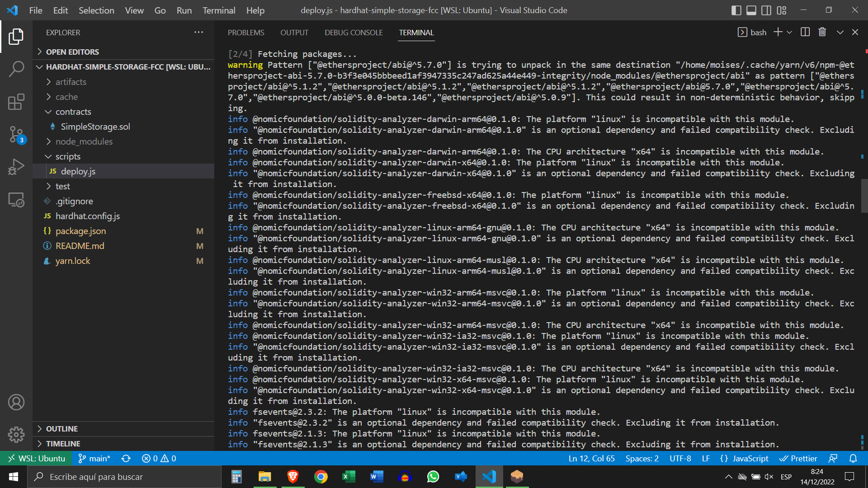Switch to the OUTPUT tab
868x488 pixels.
[294, 32]
